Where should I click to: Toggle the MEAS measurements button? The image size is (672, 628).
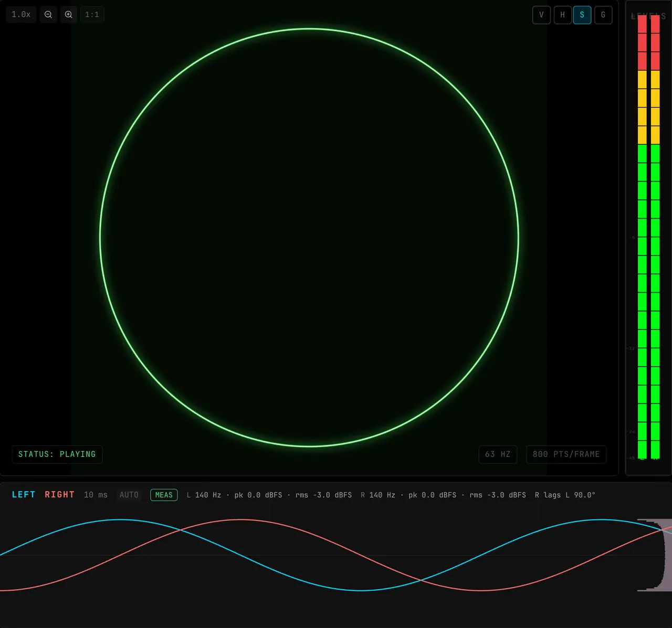click(164, 495)
